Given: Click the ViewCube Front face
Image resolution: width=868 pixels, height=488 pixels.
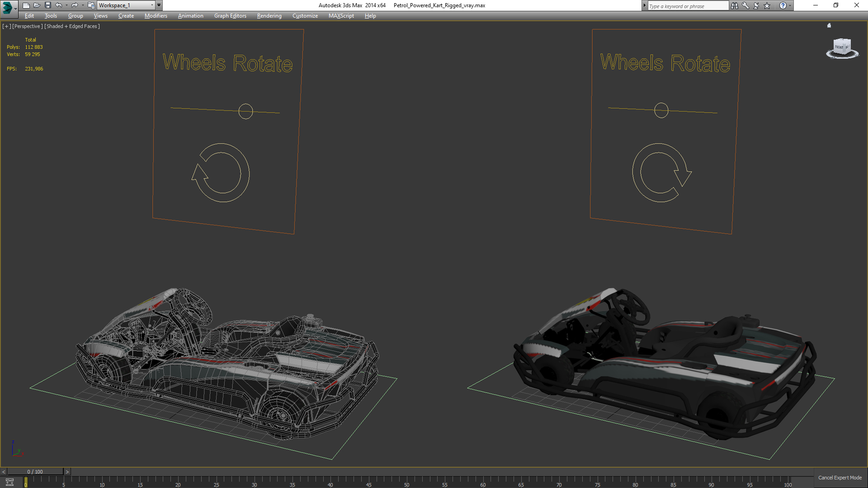Looking at the screenshot, I should point(839,47).
